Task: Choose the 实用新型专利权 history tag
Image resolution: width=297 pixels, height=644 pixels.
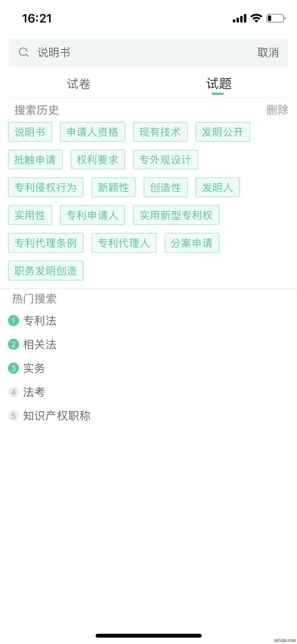Action: (x=176, y=215)
